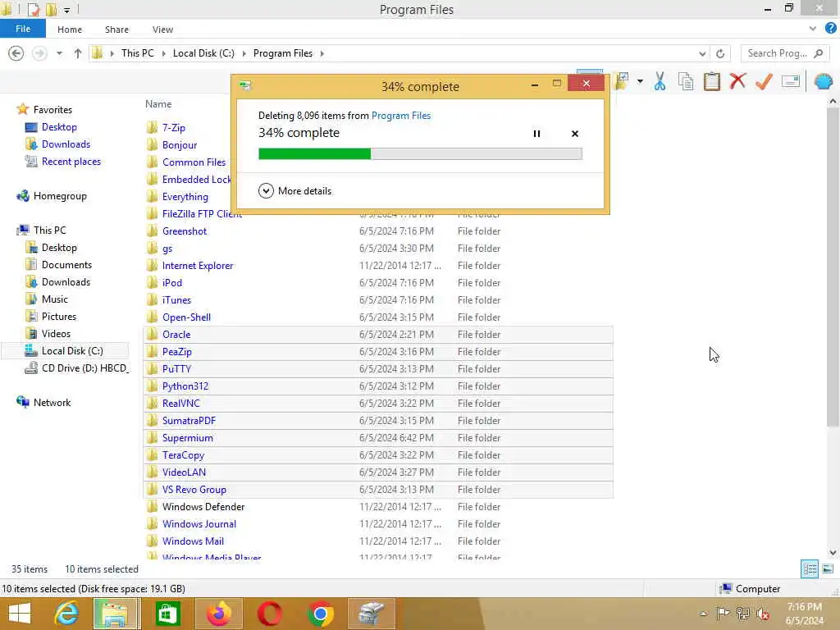Select the Internet Explorer folder
Viewport: 840px width, 630px height.
[x=198, y=265]
